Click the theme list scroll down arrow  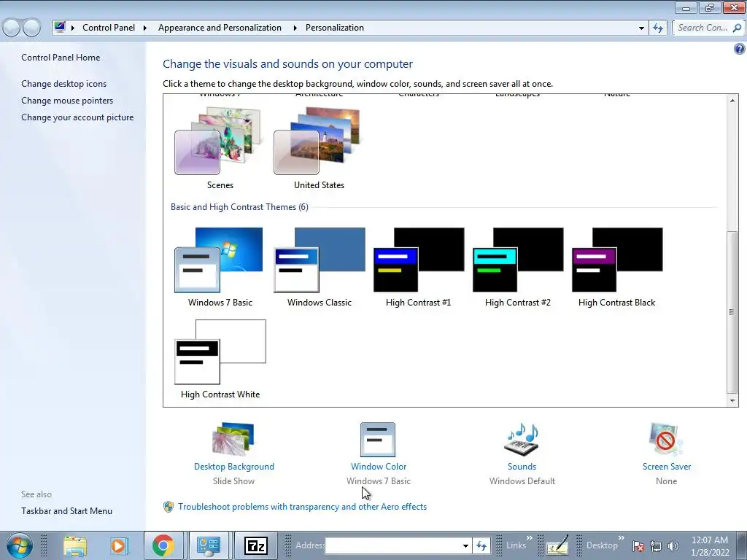(x=732, y=401)
